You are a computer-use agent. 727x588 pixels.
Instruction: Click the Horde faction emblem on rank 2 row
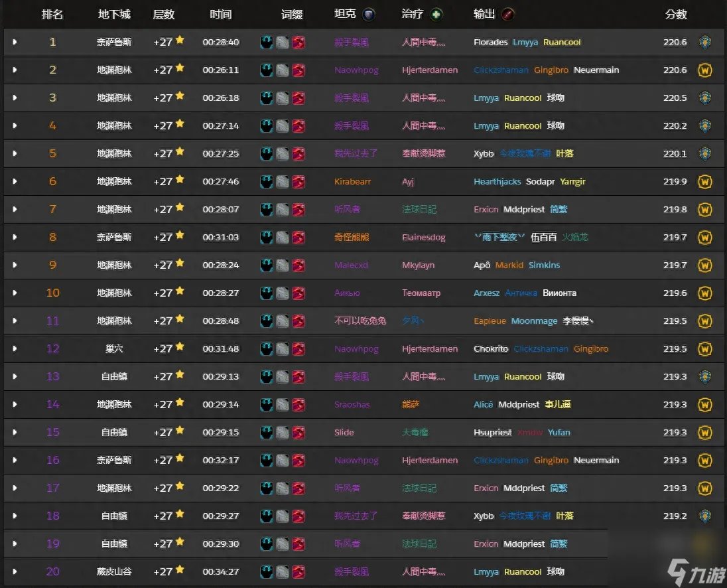point(704,70)
